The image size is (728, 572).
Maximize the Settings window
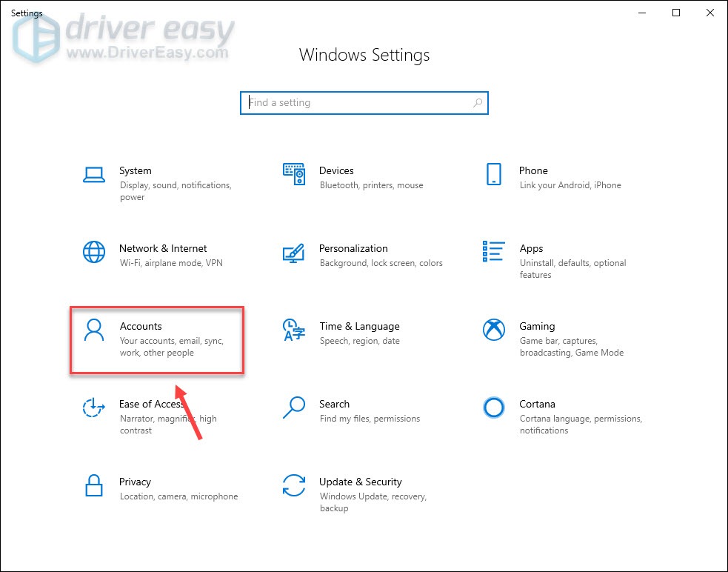676,13
